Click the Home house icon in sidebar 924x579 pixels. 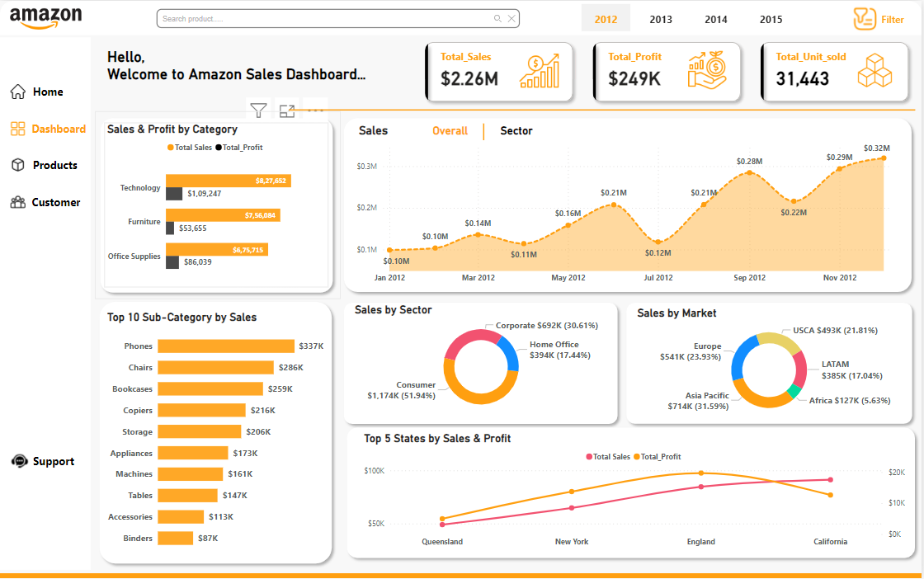point(18,92)
